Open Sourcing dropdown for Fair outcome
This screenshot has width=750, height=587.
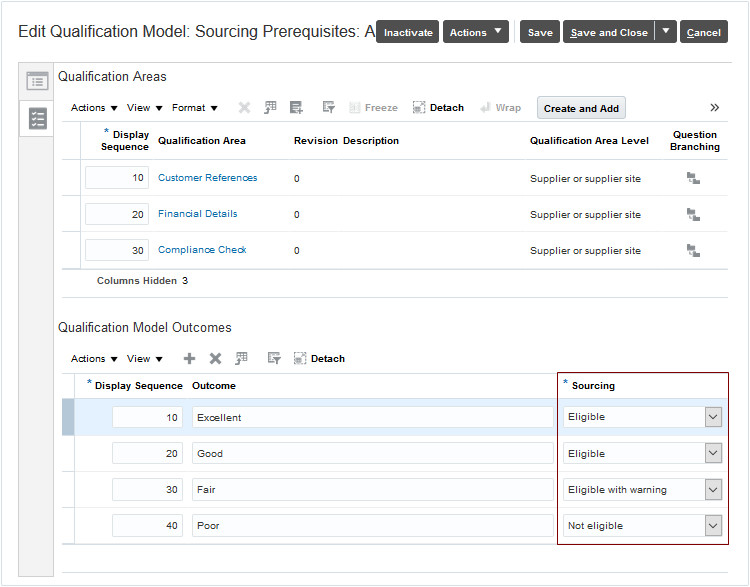(713, 489)
